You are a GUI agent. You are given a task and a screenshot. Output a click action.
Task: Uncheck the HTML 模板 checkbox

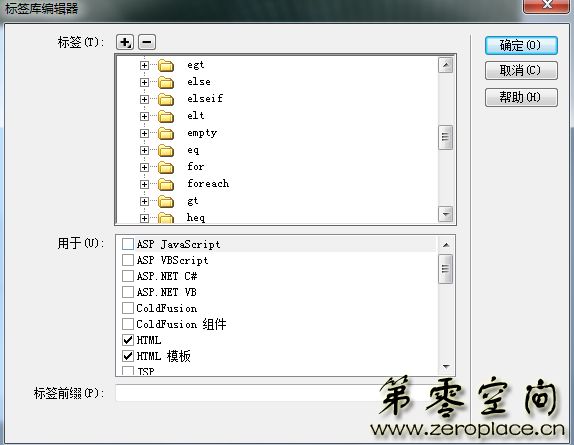128,356
